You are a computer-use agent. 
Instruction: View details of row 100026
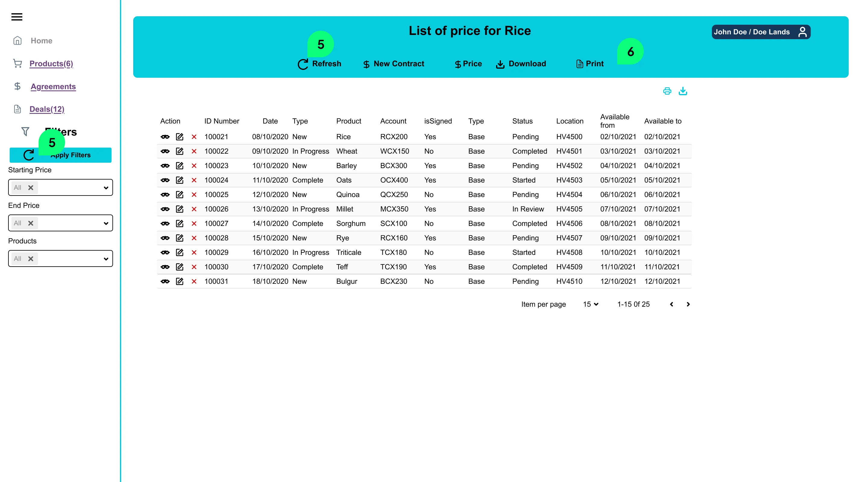click(x=165, y=209)
